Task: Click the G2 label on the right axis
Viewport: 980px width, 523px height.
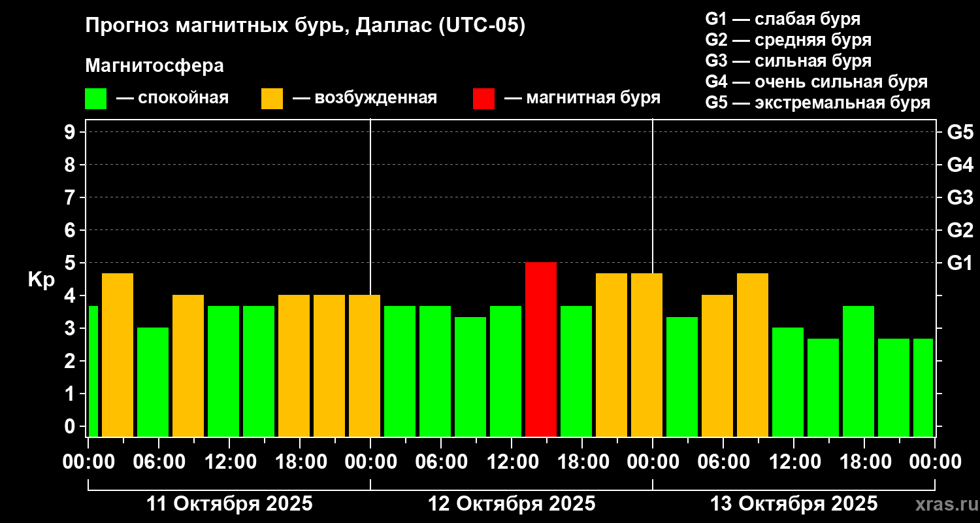Action: point(960,230)
